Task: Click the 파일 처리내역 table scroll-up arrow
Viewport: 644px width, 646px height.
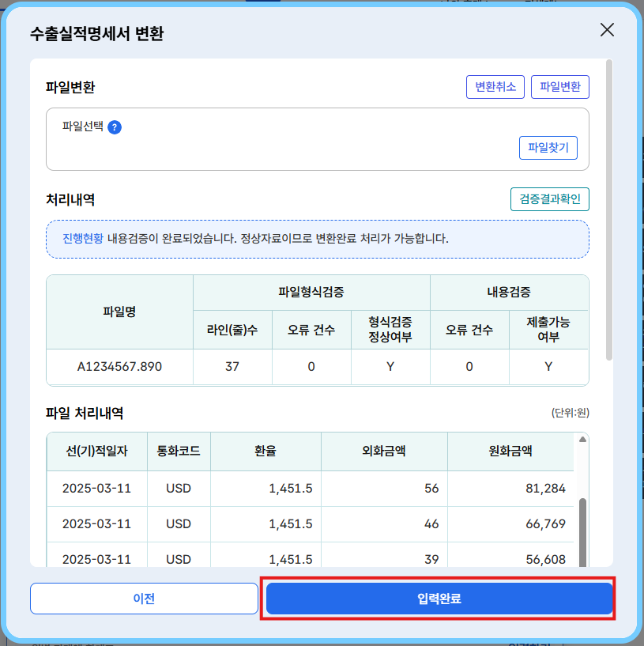Action: pyautogui.click(x=582, y=439)
